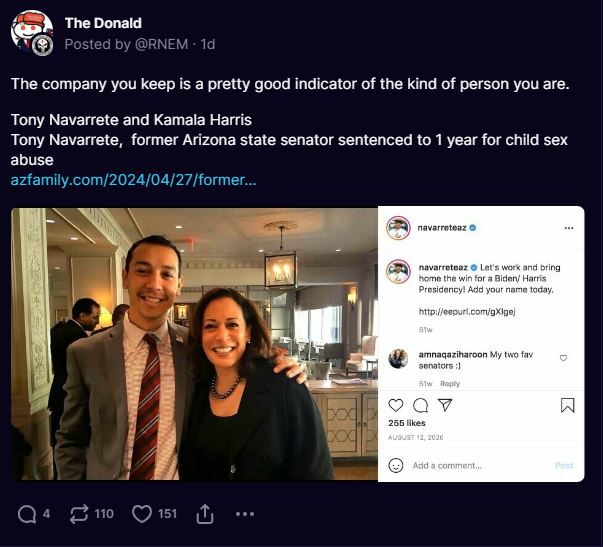Open emoji picker smiley in comment box
Screen dimensions: 603x547
(396, 465)
